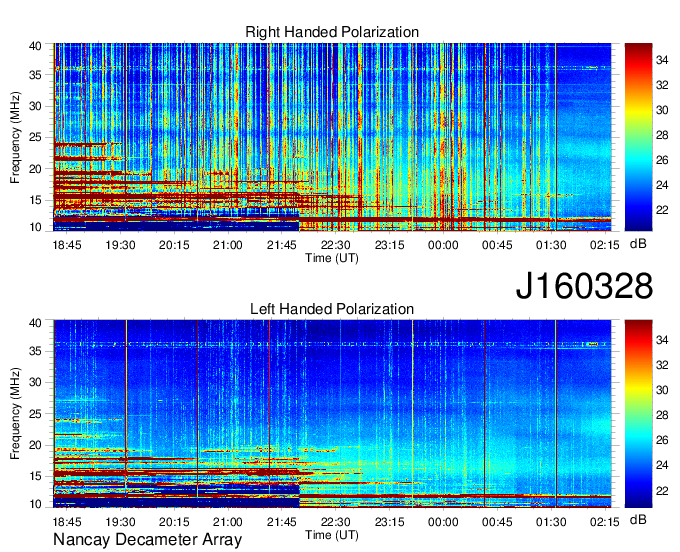This screenshot has width=680, height=552.
Task: Click the 19:30 time tick under Right Handed plot
Action: [121, 245]
